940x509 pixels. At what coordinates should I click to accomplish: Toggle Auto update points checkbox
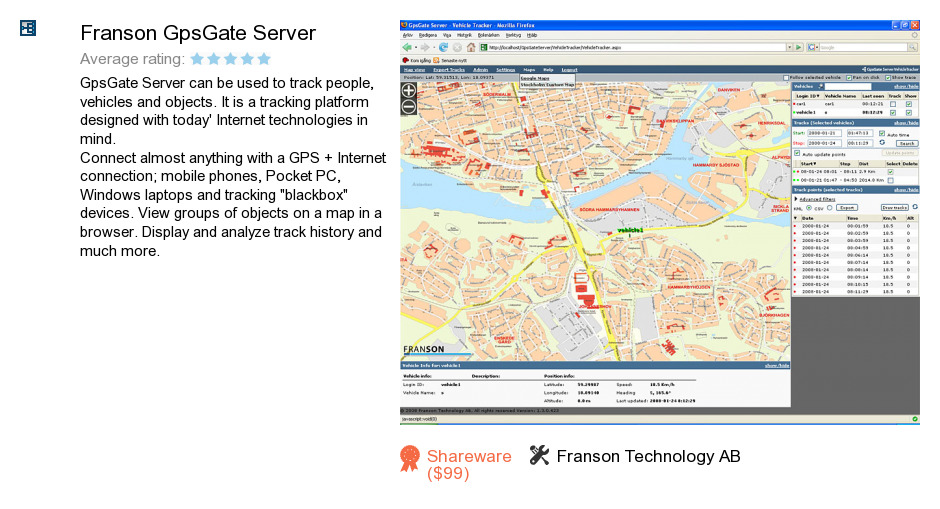coord(797,153)
